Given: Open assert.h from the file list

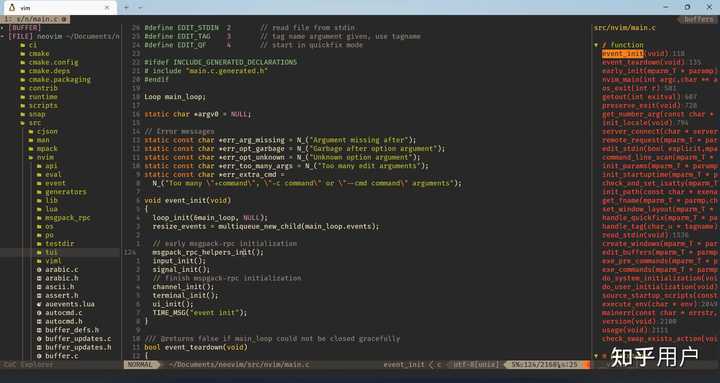Looking at the screenshot, I should point(62,295).
